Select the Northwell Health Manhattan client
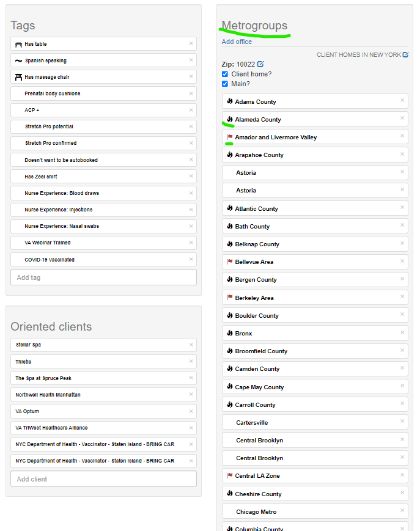This screenshot has width=420, height=531. tap(48, 395)
